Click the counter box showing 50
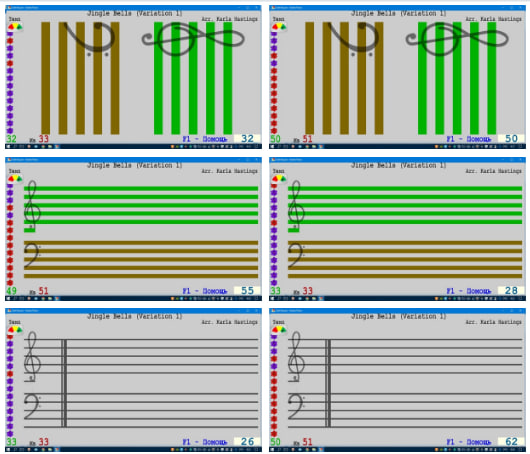This screenshot has height=454, width=530. (511, 139)
